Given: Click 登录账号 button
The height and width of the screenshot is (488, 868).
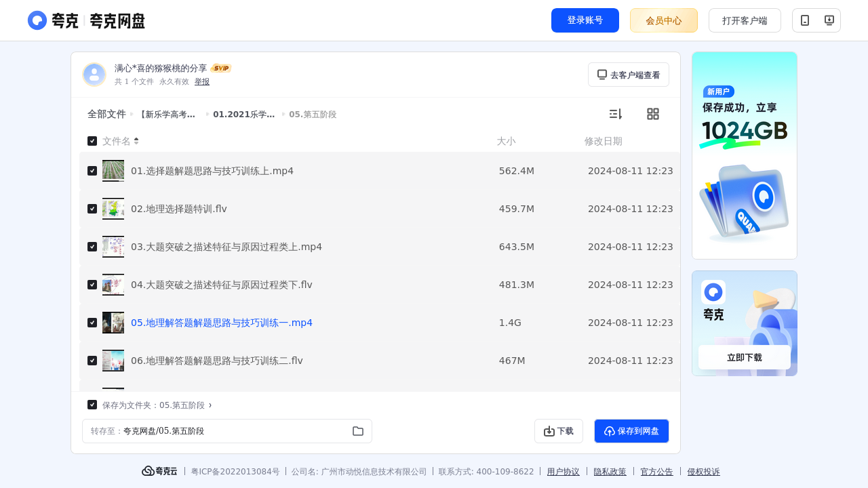Looking at the screenshot, I should coord(585,20).
